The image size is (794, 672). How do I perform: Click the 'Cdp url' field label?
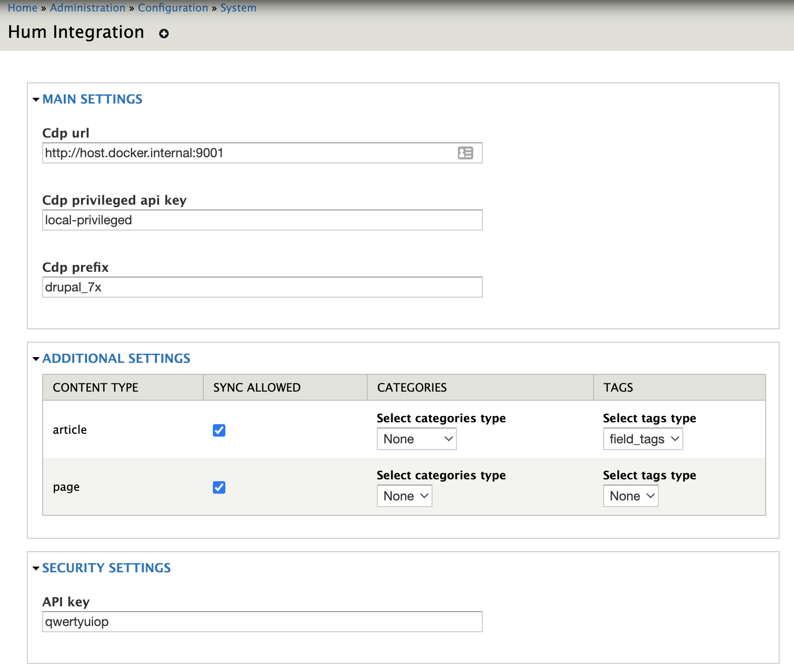pyautogui.click(x=66, y=133)
